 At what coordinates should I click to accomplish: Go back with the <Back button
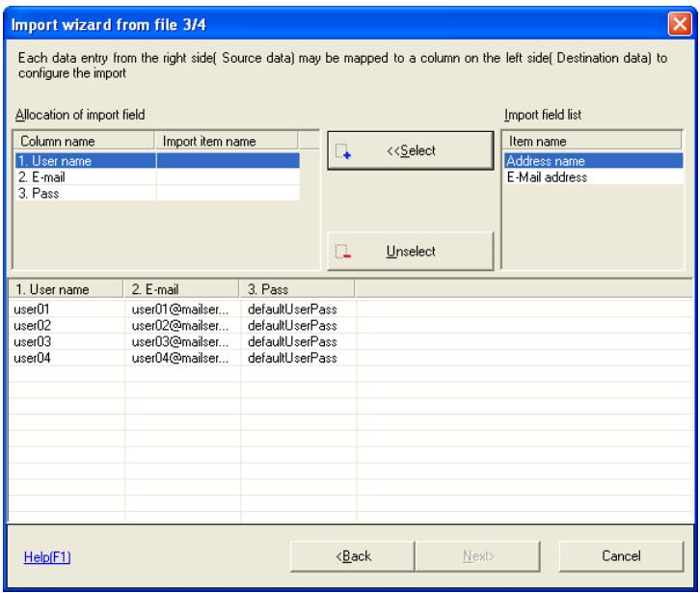click(x=353, y=556)
